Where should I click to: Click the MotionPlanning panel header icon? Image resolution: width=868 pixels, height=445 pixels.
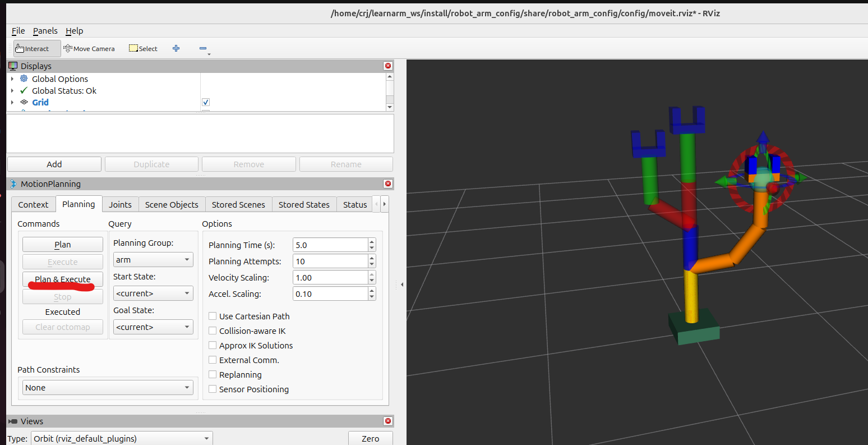(13, 183)
